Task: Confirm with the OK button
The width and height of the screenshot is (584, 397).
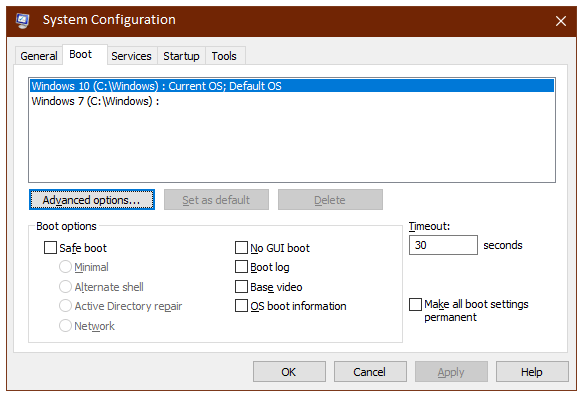Action: pos(289,372)
